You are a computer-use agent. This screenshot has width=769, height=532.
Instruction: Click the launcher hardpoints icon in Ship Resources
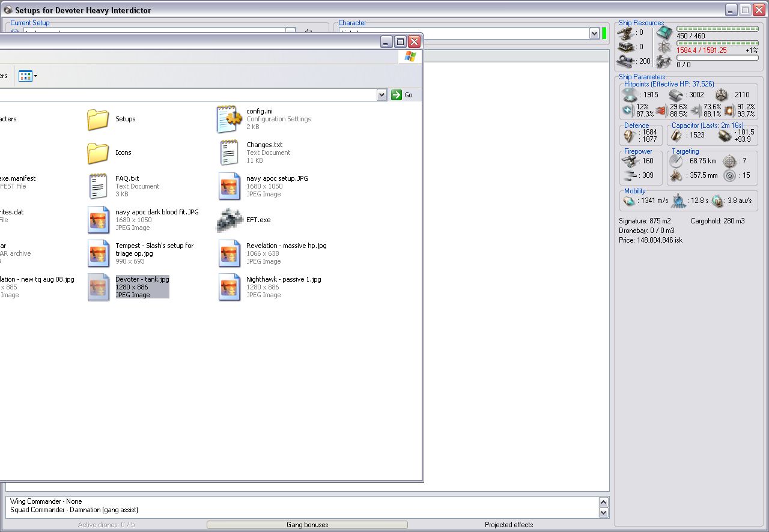point(626,47)
